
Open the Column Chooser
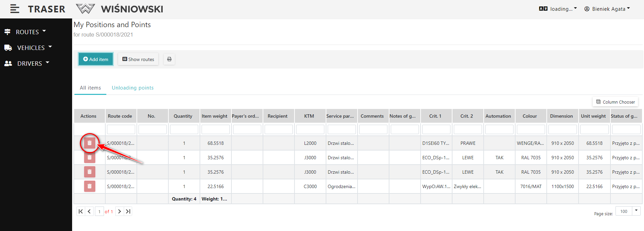tap(615, 102)
